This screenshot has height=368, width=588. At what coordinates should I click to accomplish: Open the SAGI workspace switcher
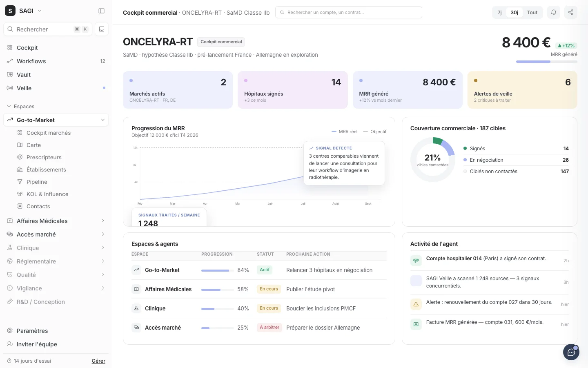23,11
